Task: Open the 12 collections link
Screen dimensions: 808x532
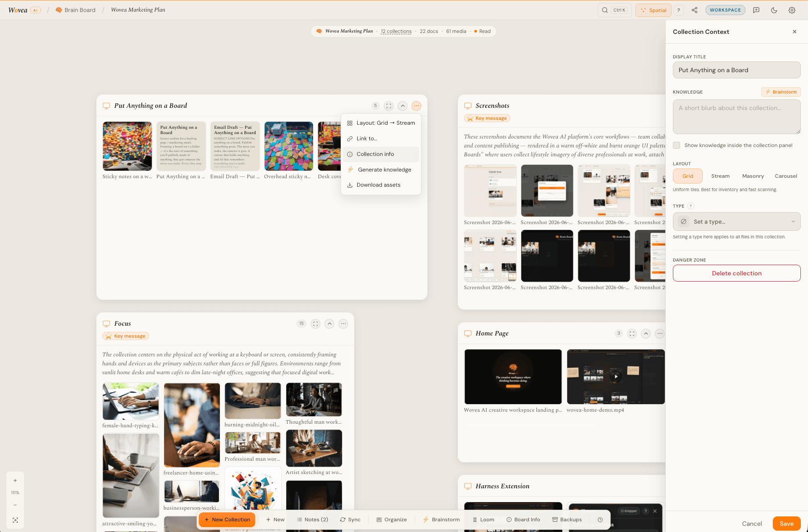Action: (x=396, y=31)
